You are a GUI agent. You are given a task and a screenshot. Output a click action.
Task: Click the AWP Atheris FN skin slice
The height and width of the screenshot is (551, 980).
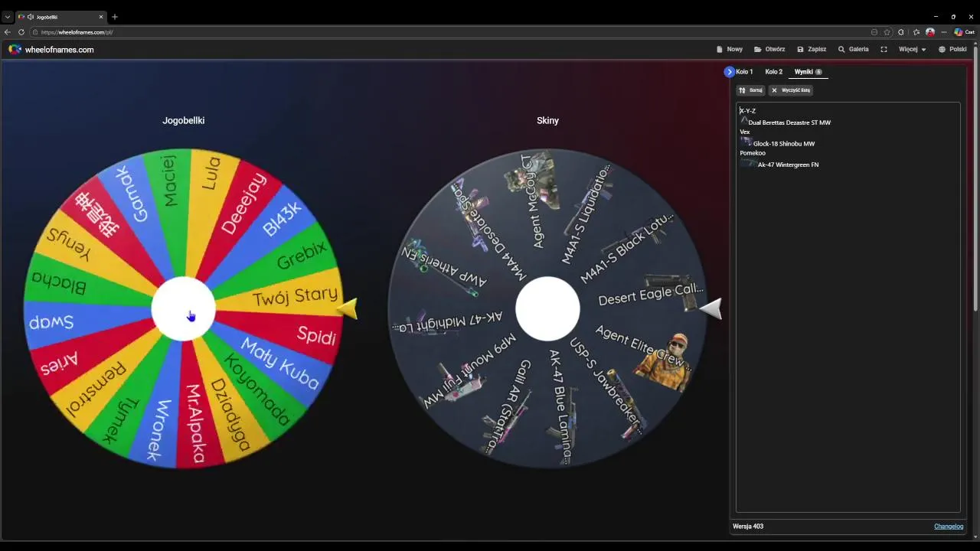444,264
